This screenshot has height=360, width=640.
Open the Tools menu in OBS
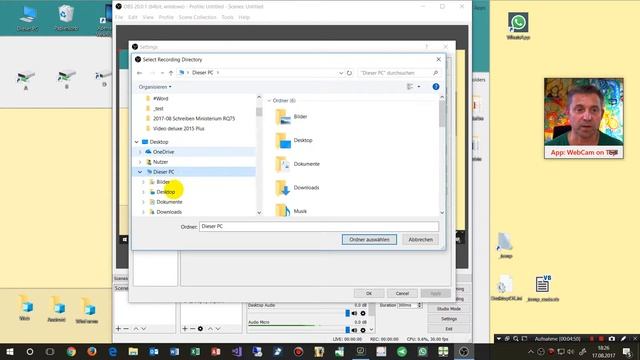click(227, 17)
